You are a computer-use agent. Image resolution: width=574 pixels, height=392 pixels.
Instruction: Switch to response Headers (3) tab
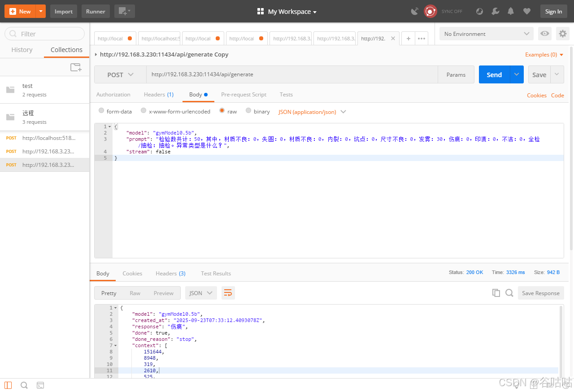point(170,274)
